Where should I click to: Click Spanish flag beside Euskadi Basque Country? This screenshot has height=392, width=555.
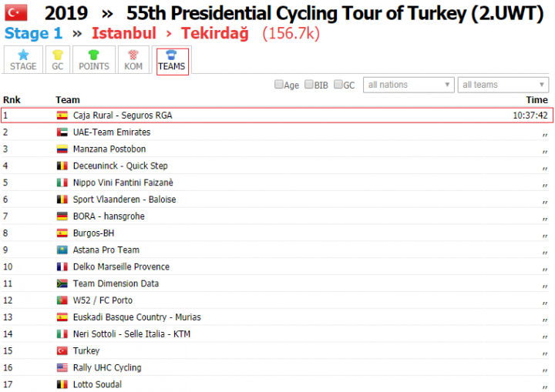tap(62, 317)
